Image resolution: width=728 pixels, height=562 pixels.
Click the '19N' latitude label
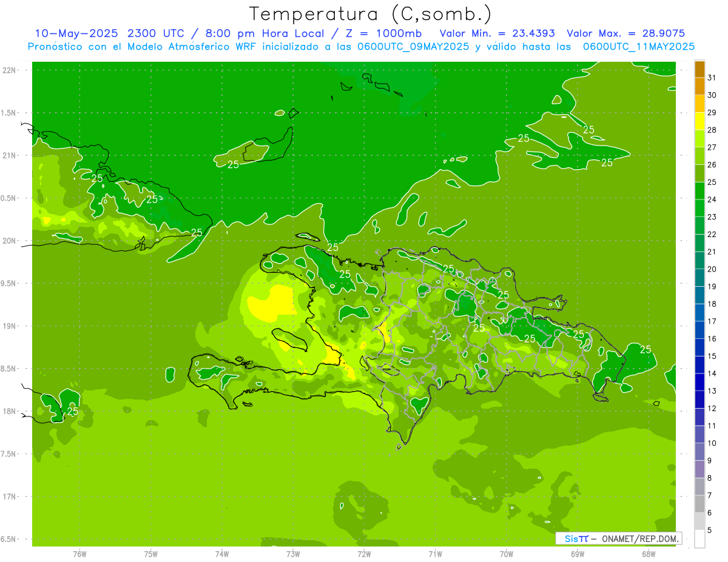9,326
